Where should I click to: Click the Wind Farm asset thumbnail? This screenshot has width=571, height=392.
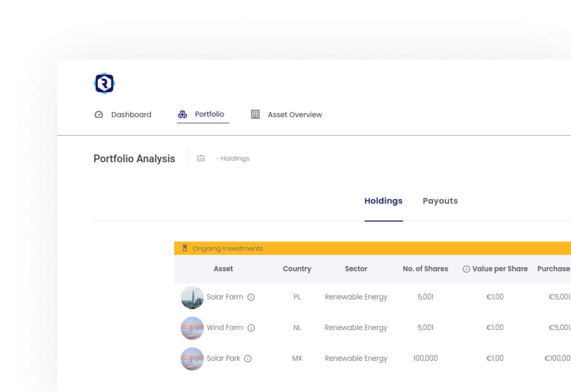point(192,328)
